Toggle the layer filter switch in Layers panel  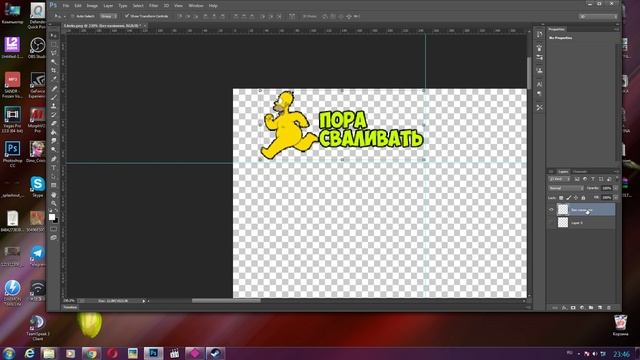tap(617, 179)
